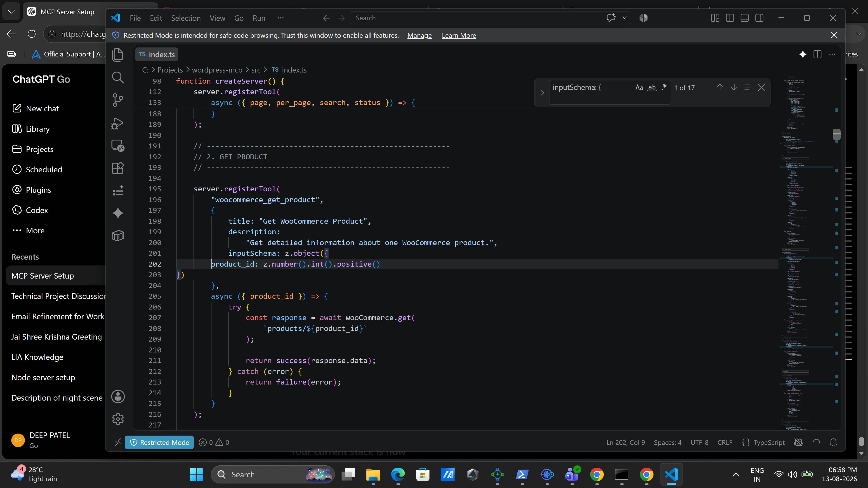Open the Selection menu

point(186,18)
